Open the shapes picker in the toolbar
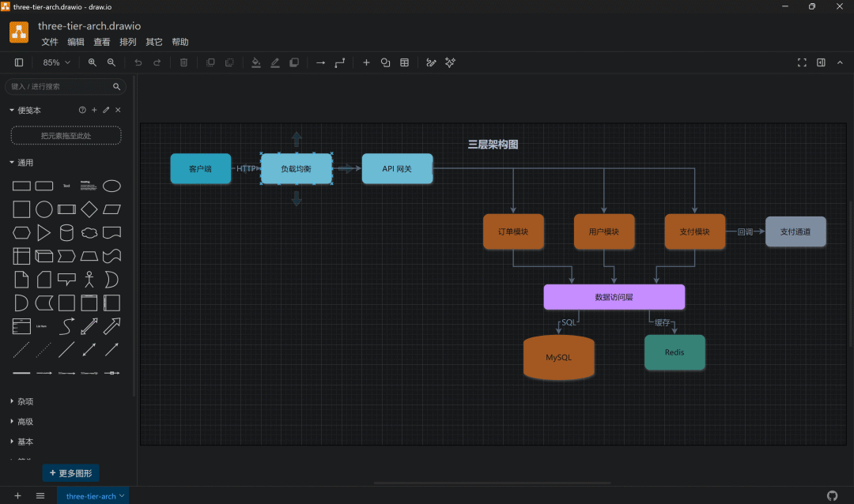The width and height of the screenshot is (854, 504). [x=386, y=62]
